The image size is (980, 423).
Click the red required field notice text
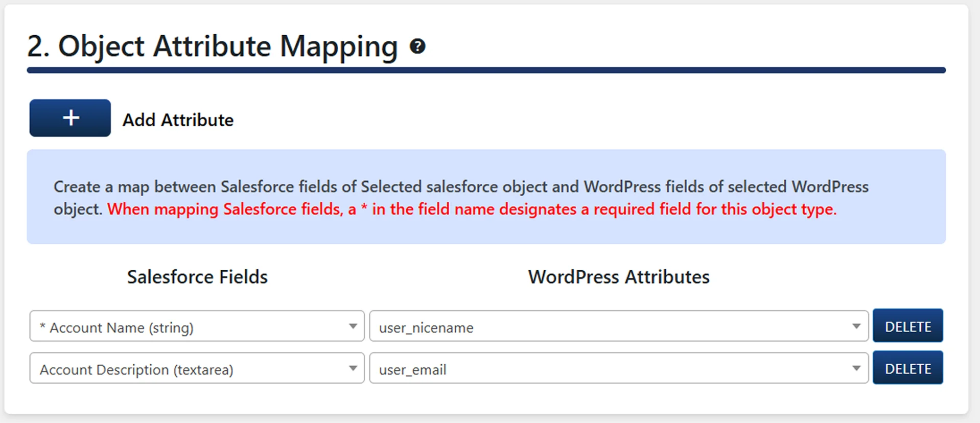point(472,209)
